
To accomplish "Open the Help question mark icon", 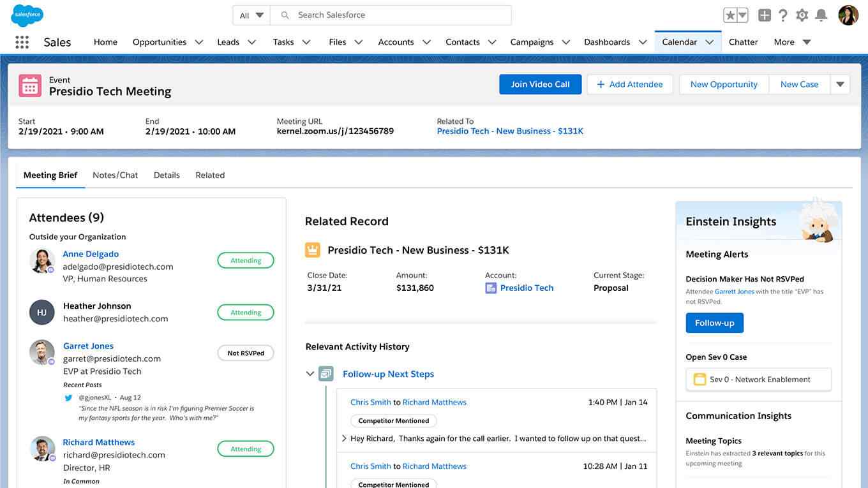I will pos(783,15).
